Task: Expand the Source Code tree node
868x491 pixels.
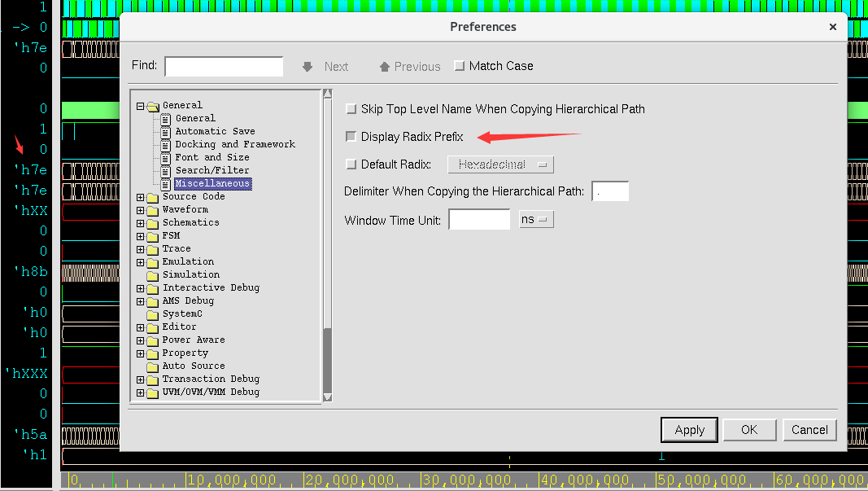Action: click(x=140, y=197)
